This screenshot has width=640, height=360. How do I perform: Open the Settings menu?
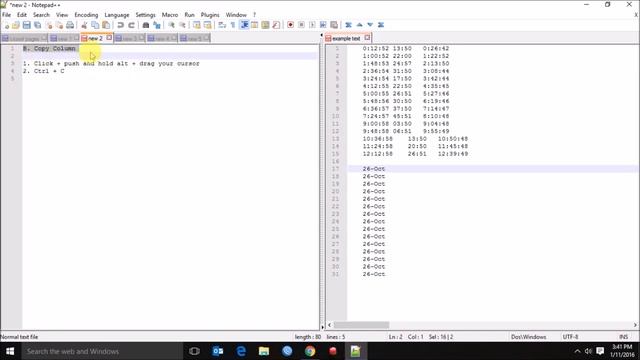coord(145,15)
